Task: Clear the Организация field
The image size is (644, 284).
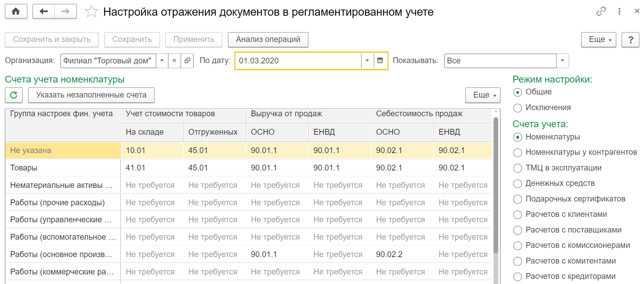Action: (174, 61)
